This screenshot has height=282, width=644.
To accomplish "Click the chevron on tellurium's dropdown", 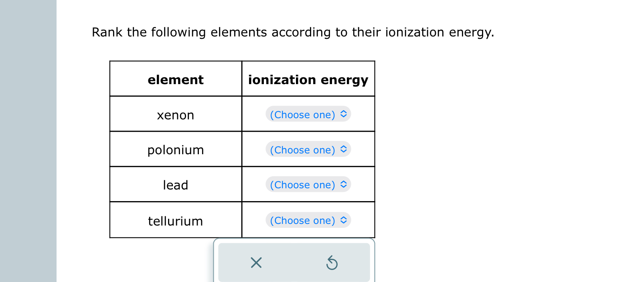I will coord(343,220).
